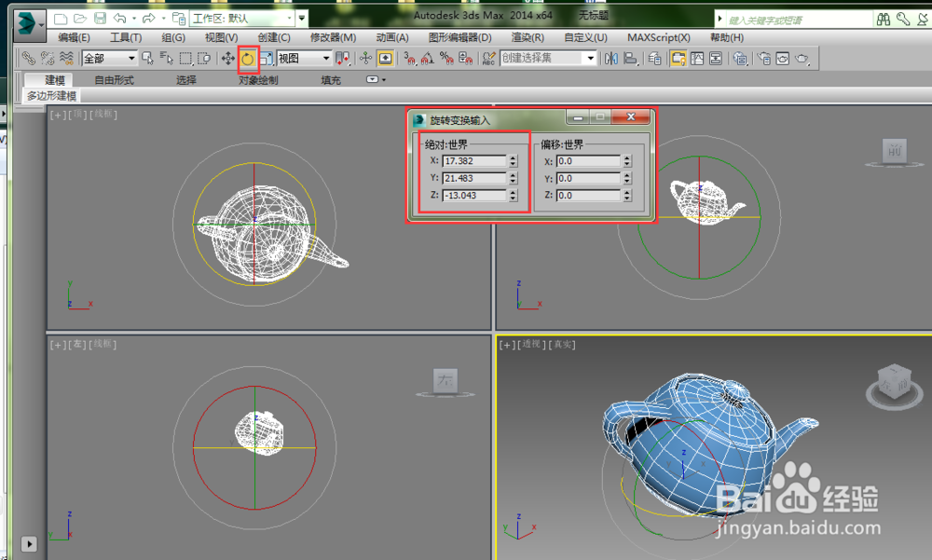Open the 渲染(R) menu
The image size is (932, 560).
click(528, 37)
